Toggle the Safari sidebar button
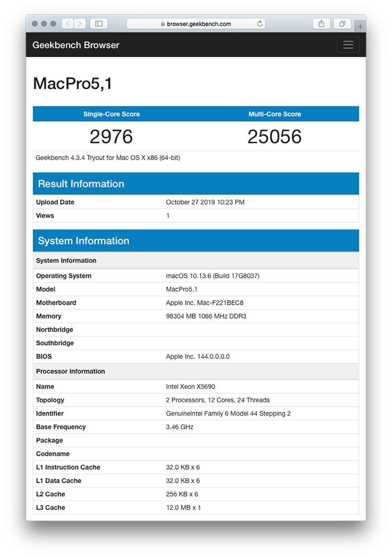This screenshot has width=392, height=558. pos(99,23)
